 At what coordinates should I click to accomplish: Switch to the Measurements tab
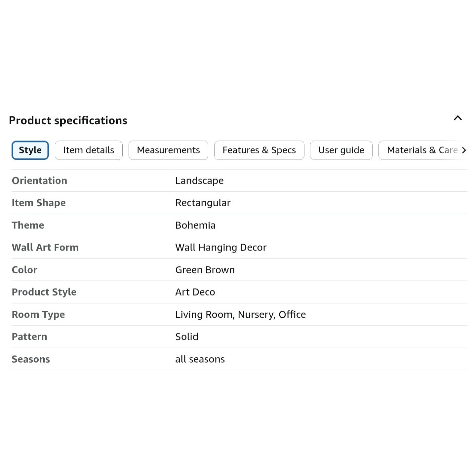pos(168,150)
